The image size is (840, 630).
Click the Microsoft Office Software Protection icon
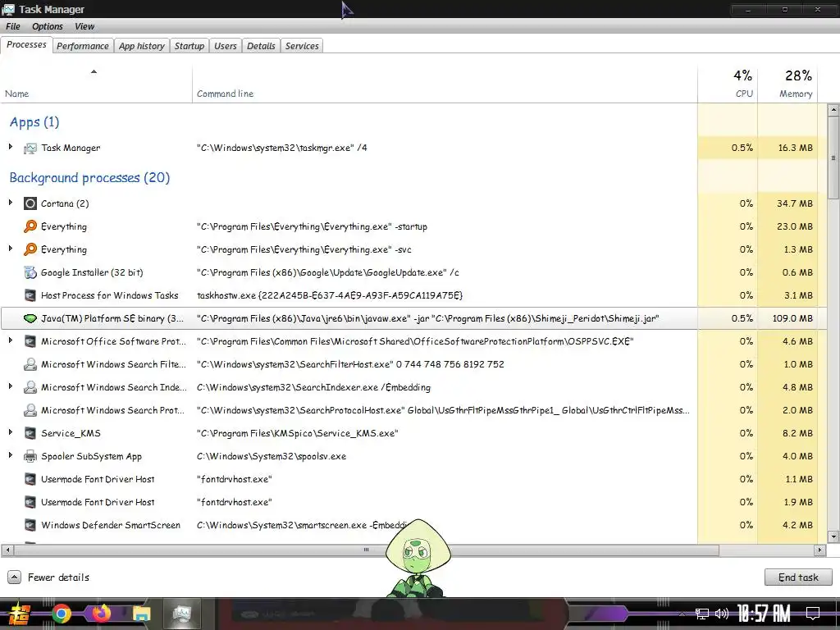(x=30, y=342)
